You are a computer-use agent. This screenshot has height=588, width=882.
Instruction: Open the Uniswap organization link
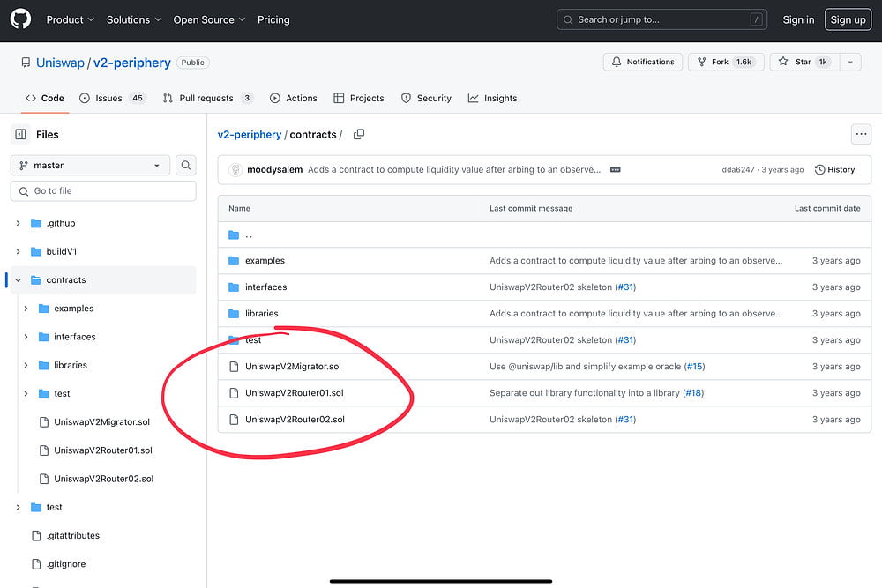(x=60, y=63)
